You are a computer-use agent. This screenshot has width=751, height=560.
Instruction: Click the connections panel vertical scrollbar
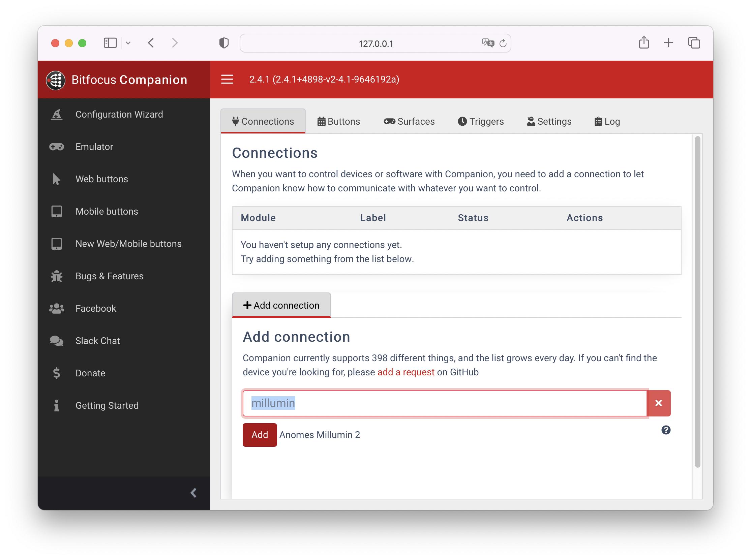coord(697,302)
